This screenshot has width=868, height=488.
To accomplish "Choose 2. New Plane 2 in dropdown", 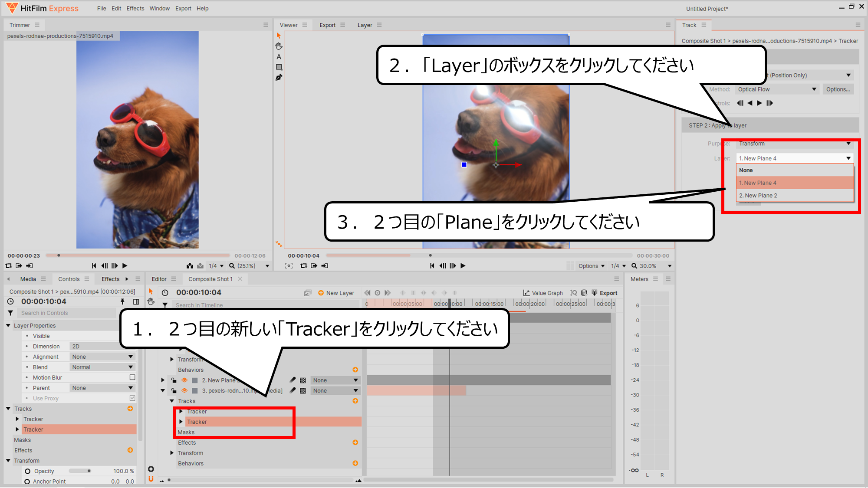I will 795,195.
